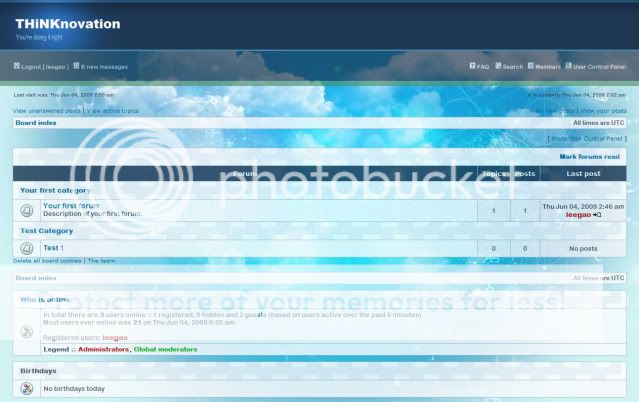Click the Test 1 forum status icon
This screenshot has width=639, height=402.
click(27, 248)
